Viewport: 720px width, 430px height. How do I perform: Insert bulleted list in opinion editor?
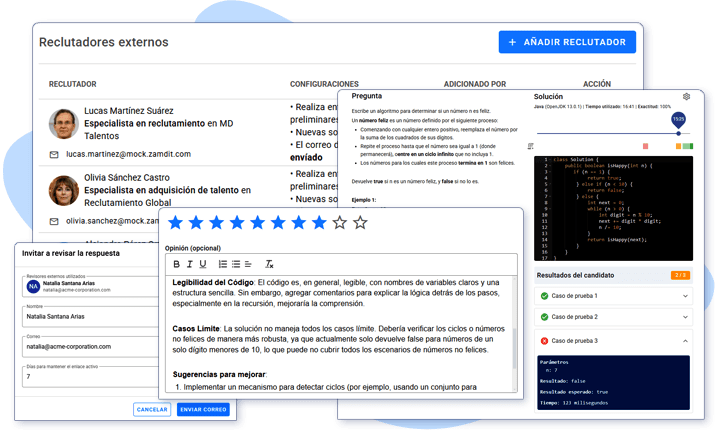pos(236,264)
